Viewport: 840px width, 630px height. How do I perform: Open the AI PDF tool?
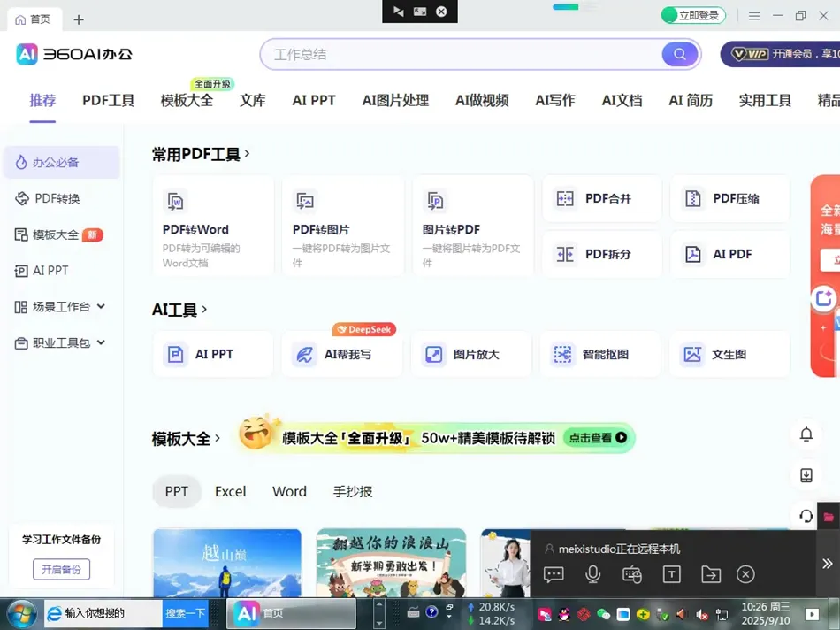coord(729,254)
